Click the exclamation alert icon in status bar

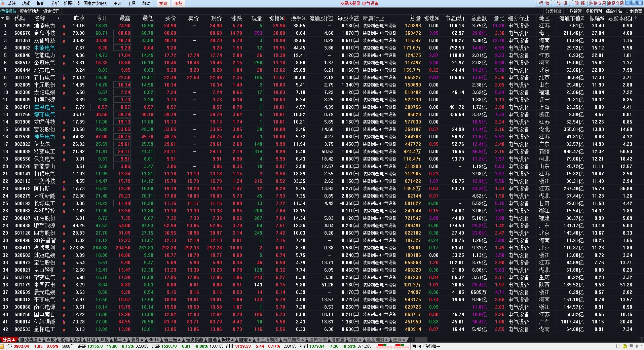[641, 346]
